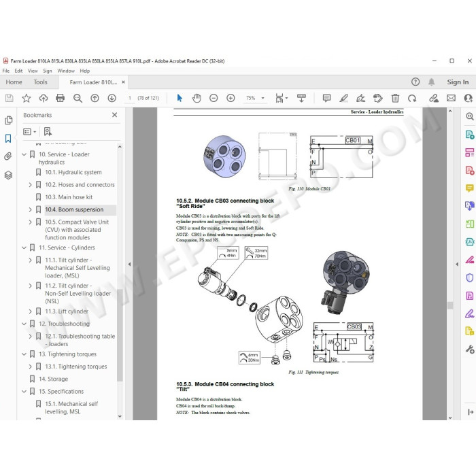Open the help question mark

coord(415,82)
